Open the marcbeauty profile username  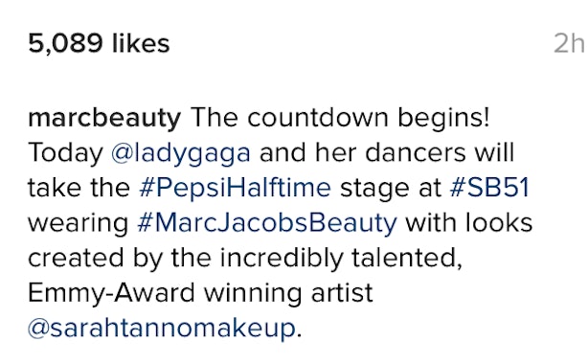tap(104, 119)
